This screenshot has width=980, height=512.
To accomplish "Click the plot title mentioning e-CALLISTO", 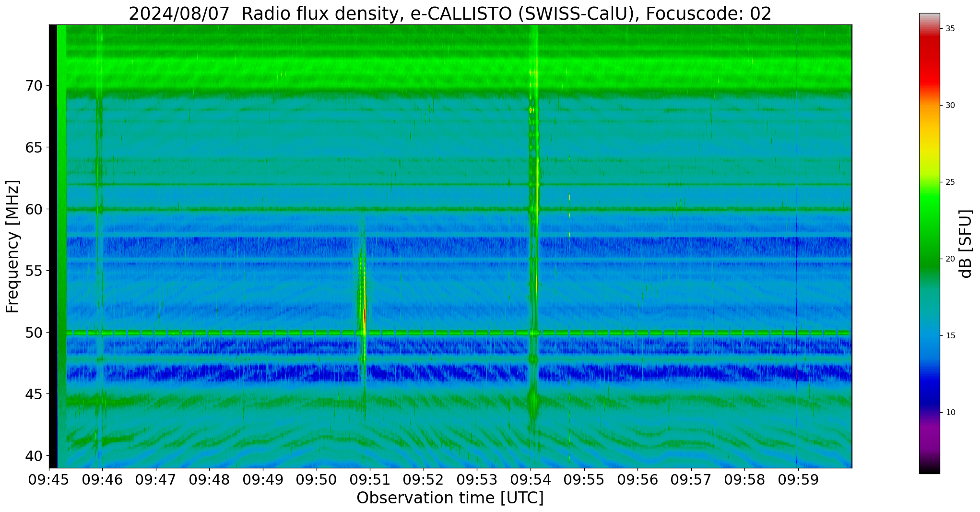I will coord(450,13).
